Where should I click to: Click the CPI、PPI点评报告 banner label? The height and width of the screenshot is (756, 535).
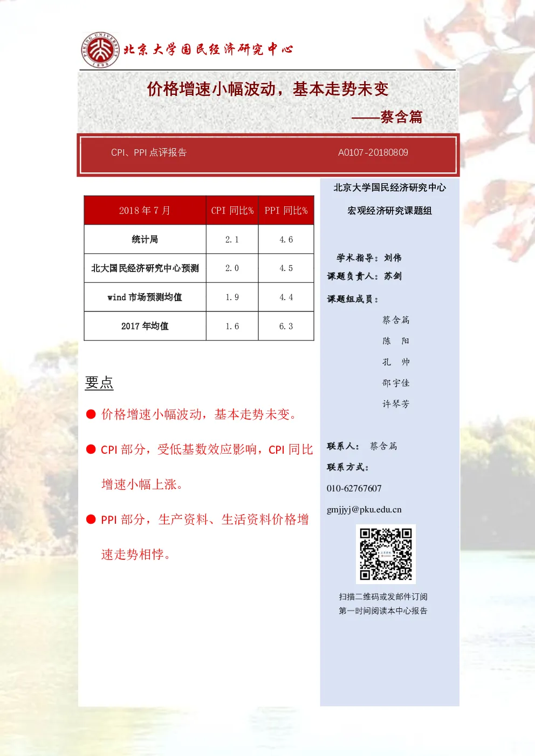(149, 152)
